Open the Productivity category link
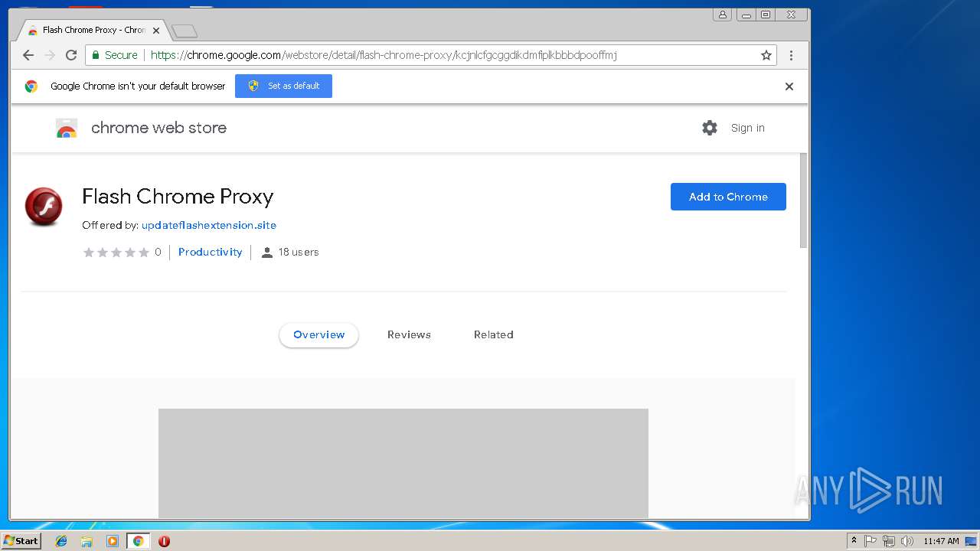The image size is (980, 551). click(210, 252)
